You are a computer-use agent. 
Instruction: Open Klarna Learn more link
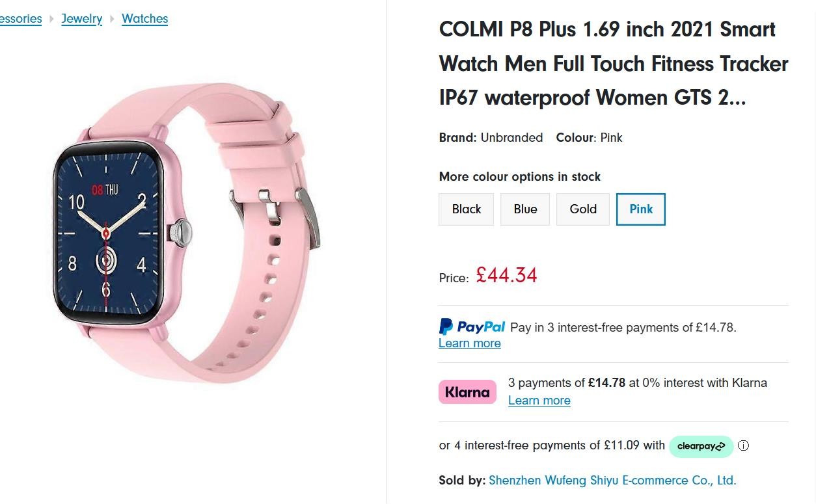click(x=539, y=401)
